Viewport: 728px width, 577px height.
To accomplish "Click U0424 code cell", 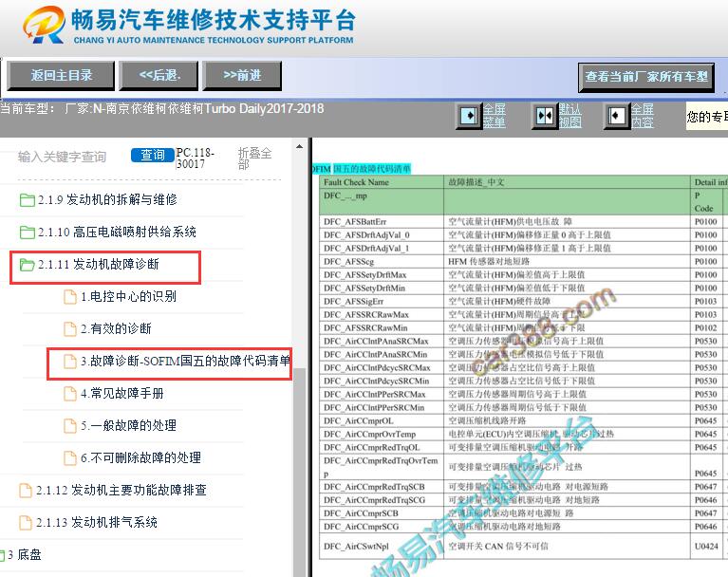I will coord(706,547).
